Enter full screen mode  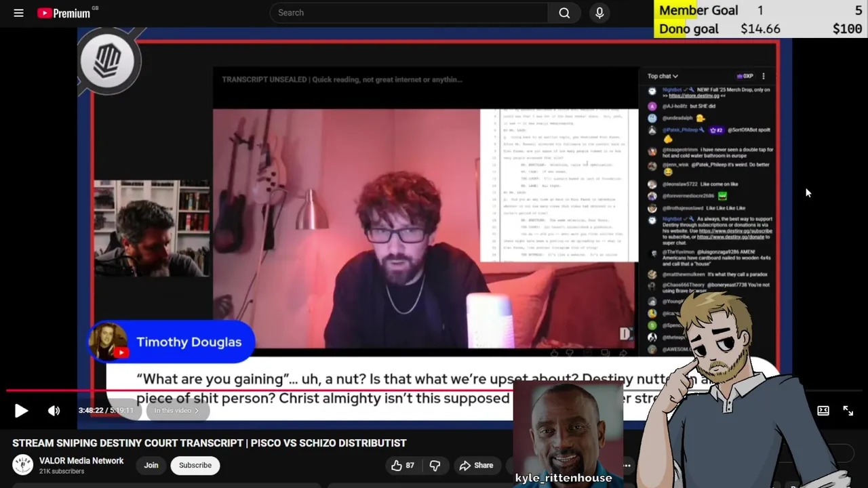click(x=848, y=411)
